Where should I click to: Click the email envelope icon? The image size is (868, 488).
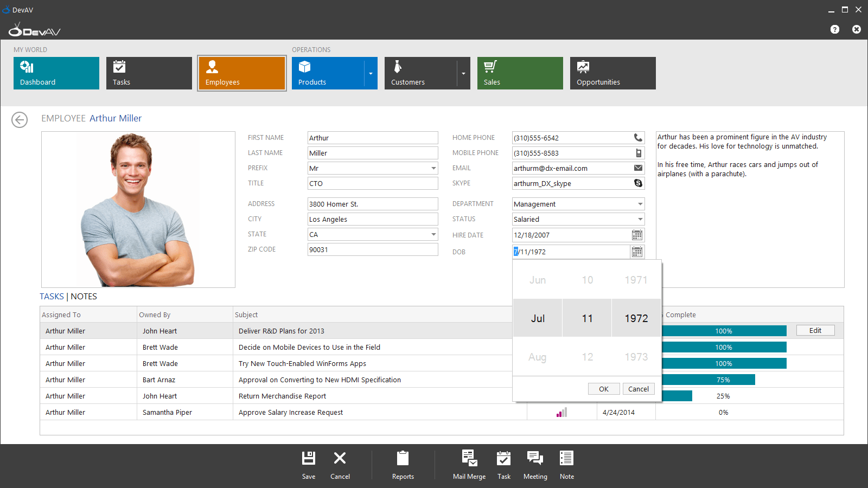pyautogui.click(x=638, y=168)
